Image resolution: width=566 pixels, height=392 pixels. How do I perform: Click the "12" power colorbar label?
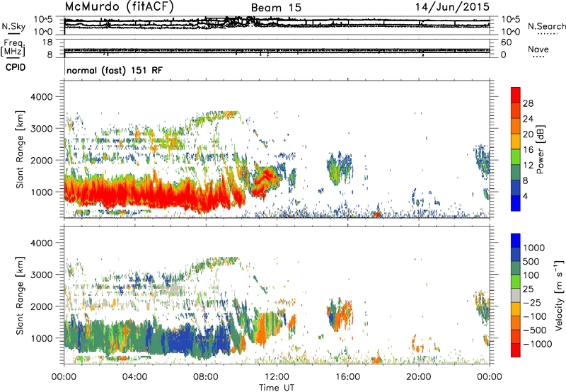[528, 166]
